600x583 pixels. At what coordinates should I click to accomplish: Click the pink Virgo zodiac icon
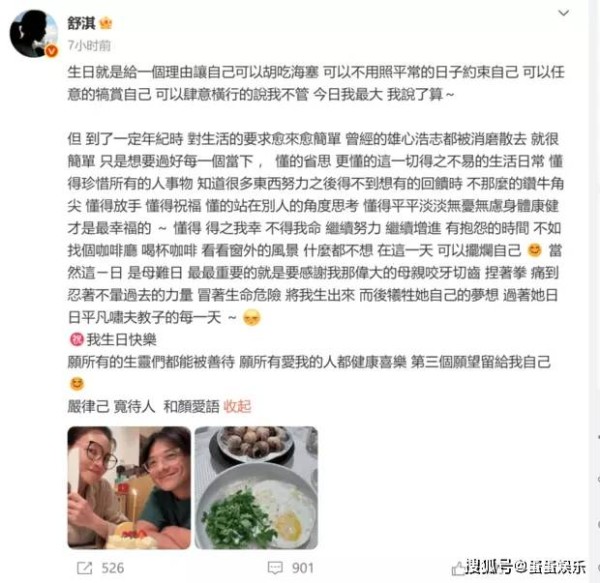[77, 339]
